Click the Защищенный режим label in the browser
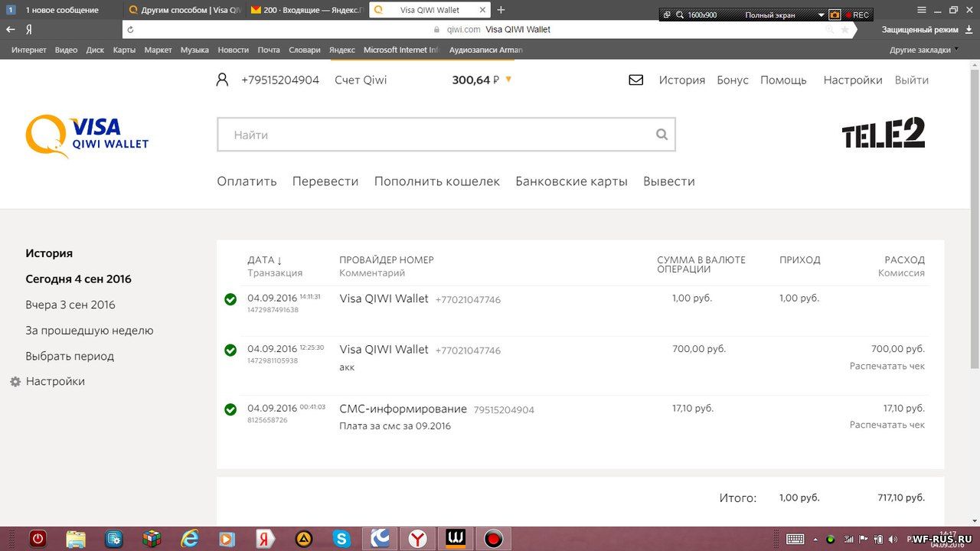980x551 pixels. [x=920, y=29]
